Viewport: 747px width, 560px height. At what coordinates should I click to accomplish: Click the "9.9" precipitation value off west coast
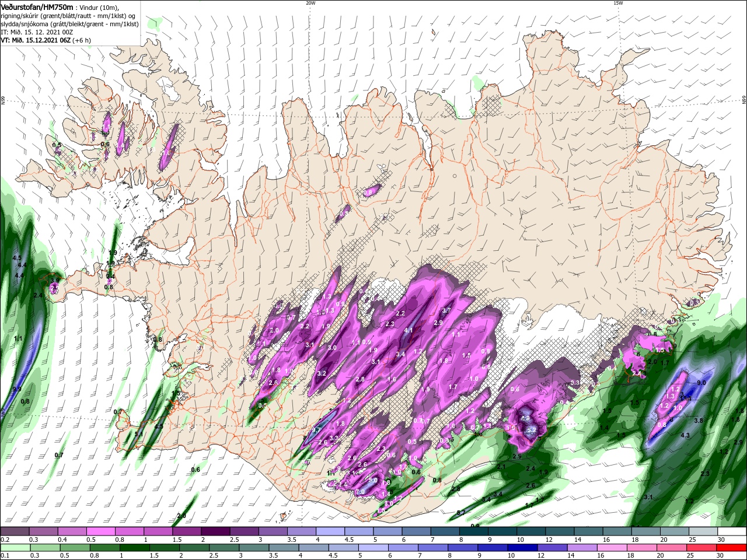(x=16, y=389)
